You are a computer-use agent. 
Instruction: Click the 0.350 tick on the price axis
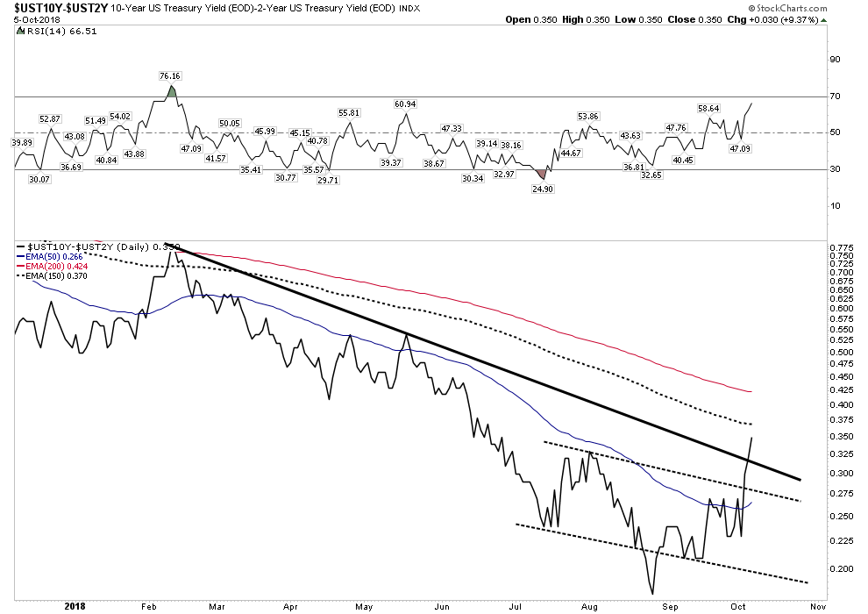click(842, 436)
